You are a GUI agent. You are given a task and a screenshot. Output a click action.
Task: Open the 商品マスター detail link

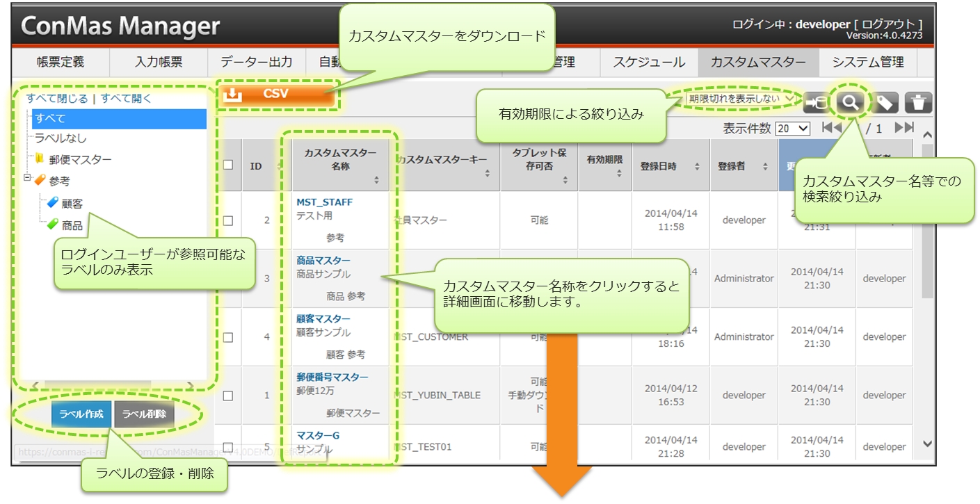tap(323, 261)
